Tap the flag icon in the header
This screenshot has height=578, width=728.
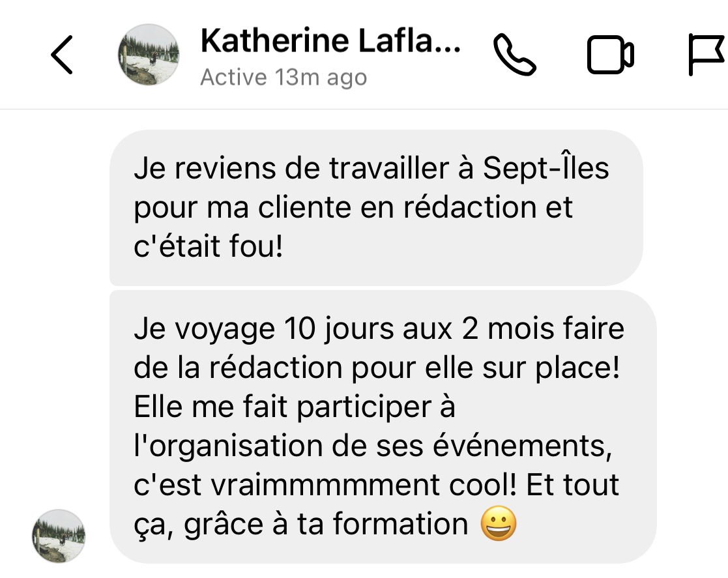click(x=707, y=55)
